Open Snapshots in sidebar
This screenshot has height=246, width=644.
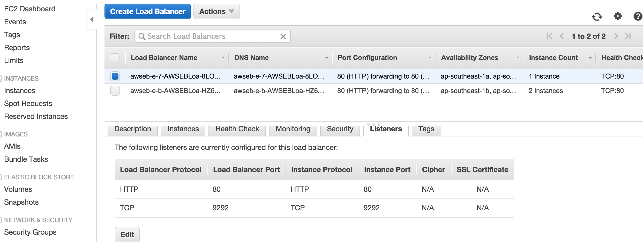tap(21, 202)
